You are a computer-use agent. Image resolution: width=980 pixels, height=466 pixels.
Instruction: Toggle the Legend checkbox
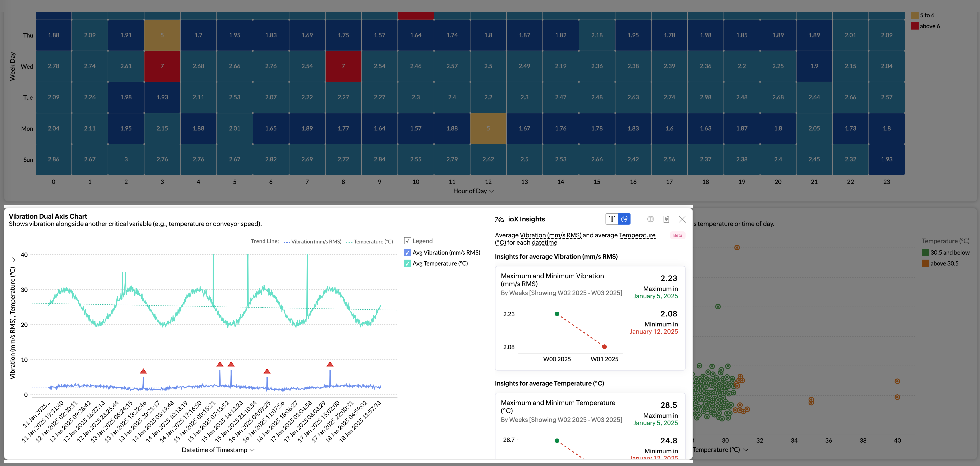point(407,241)
